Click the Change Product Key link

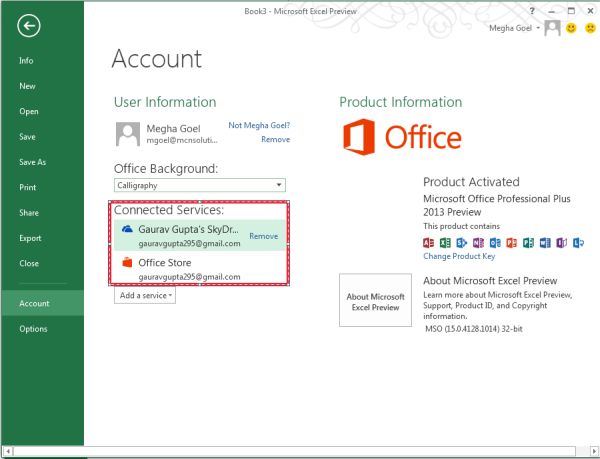pyautogui.click(x=459, y=256)
